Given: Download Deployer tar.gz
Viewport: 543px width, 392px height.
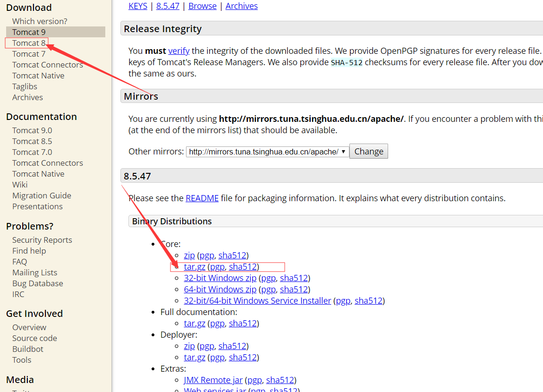Looking at the screenshot, I should coord(195,357).
